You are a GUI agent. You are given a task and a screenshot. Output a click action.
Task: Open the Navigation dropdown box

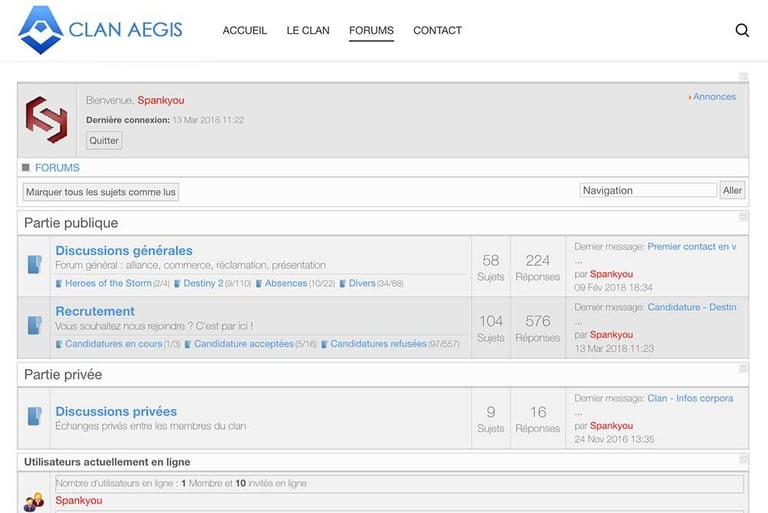point(648,191)
